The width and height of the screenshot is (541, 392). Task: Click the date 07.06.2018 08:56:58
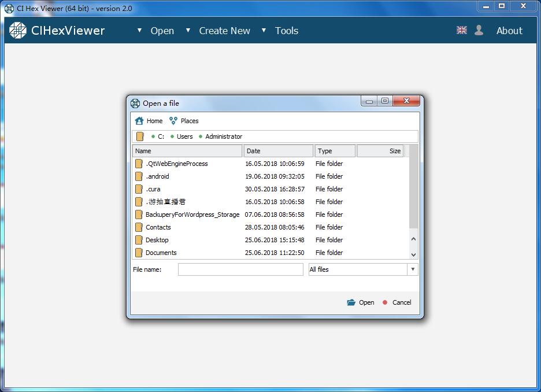(x=275, y=215)
